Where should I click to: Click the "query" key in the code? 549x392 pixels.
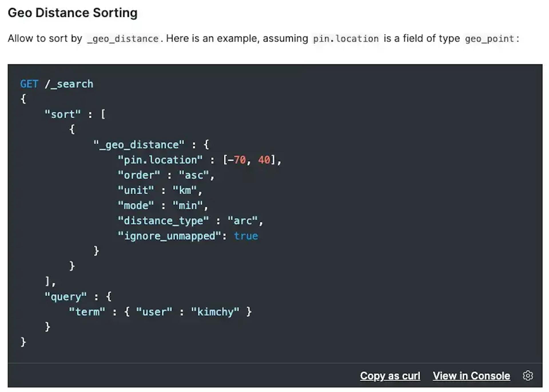(66, 297)
